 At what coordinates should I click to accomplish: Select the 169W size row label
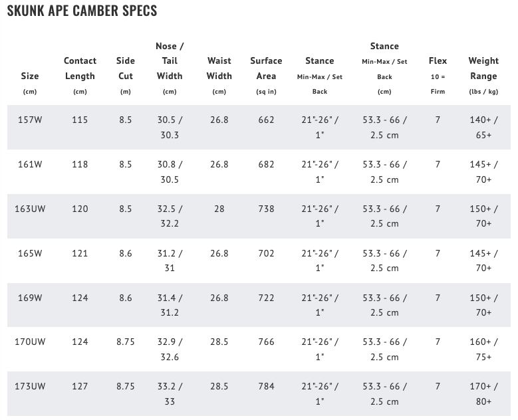pos(30,298)
